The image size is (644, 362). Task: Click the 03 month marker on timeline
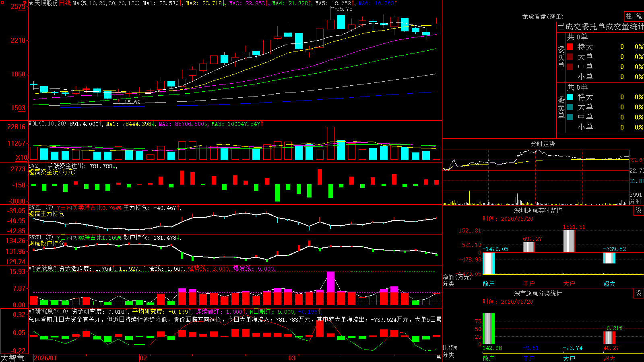(x=292, y=358)
